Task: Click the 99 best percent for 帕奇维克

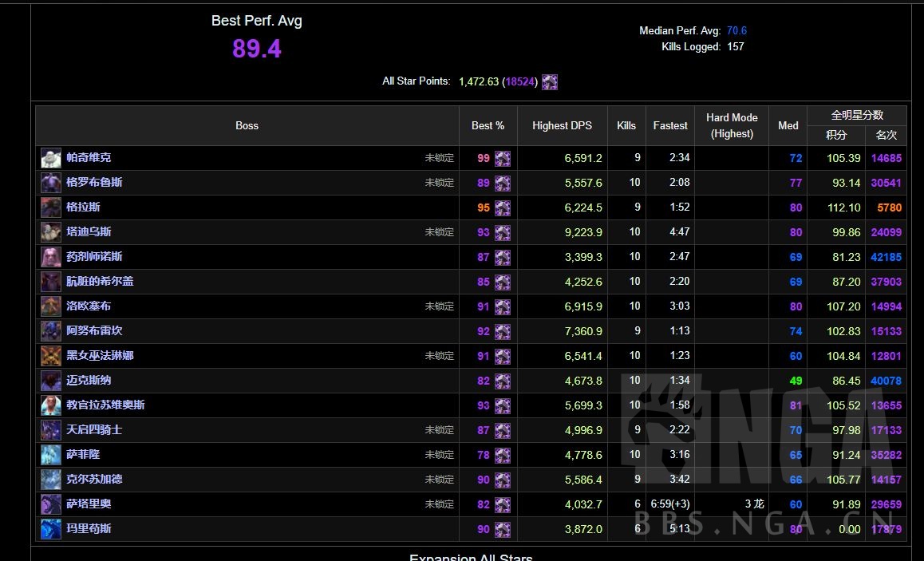Action: coord(484,158)
